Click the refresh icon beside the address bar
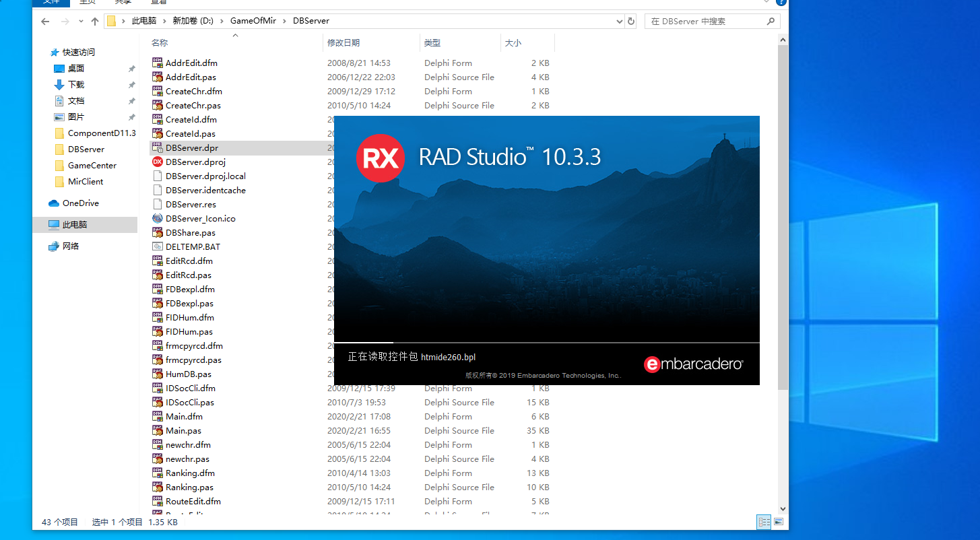This screenshot has height=540, width=980. pos(631,21)
